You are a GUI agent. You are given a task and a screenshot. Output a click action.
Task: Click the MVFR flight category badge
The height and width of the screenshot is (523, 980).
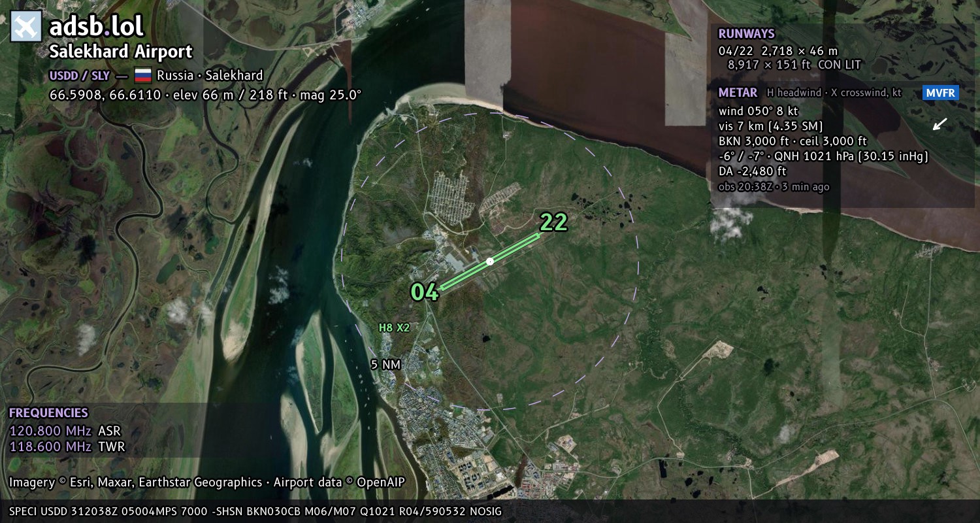(940, 93)
